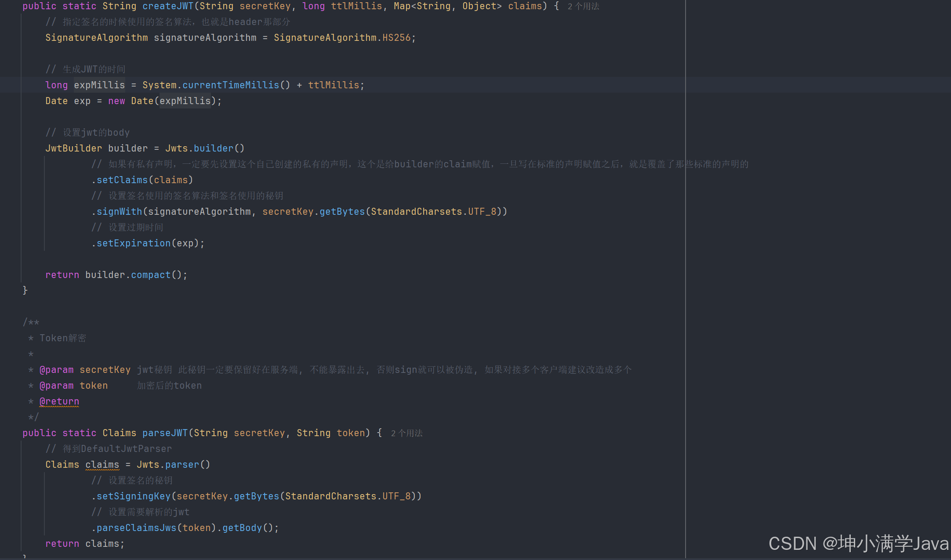Click the Jwts.builder() call
Screen dimensions: 951x560
213,148
